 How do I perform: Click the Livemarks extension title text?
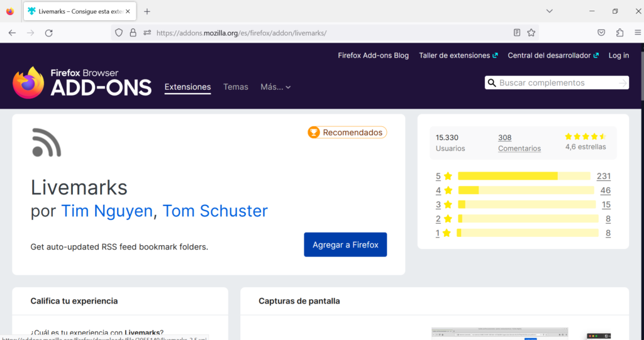point(79,188)
